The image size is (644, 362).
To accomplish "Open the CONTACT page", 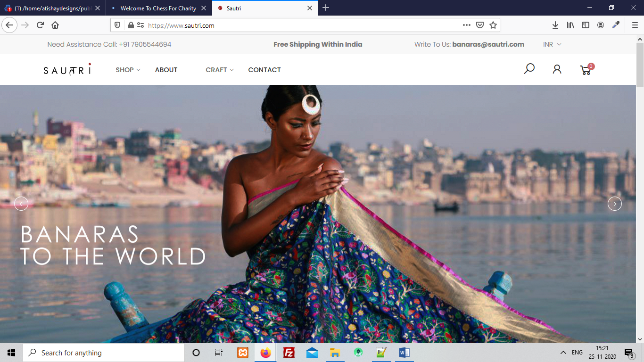I will tap(264, 70).
